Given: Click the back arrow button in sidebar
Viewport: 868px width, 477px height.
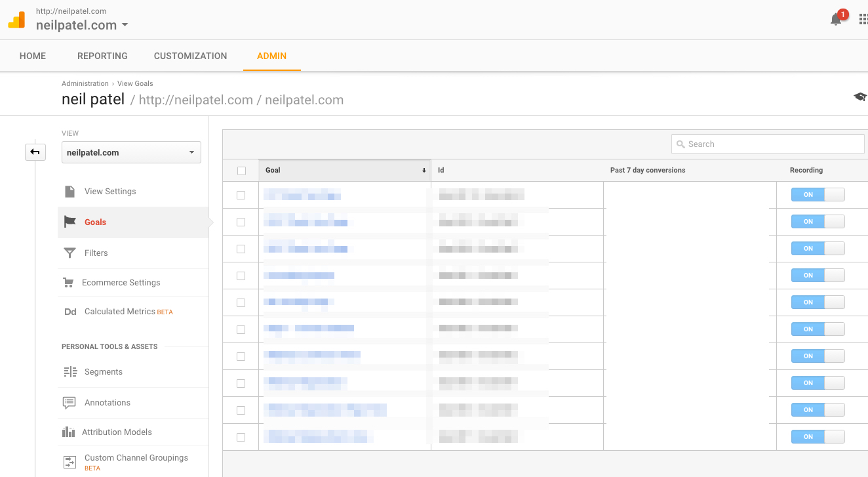Looking at the screenshot, I should point(35,152).
